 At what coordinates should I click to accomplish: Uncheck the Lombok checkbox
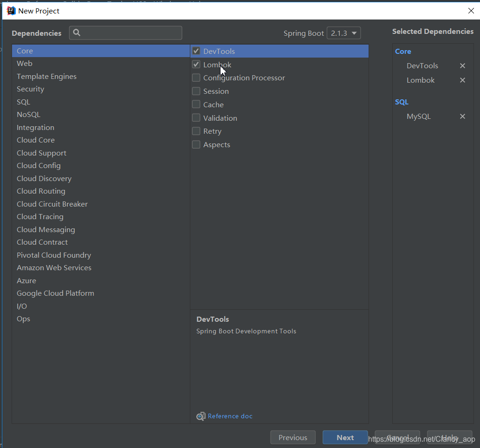(x=196, y=65)
